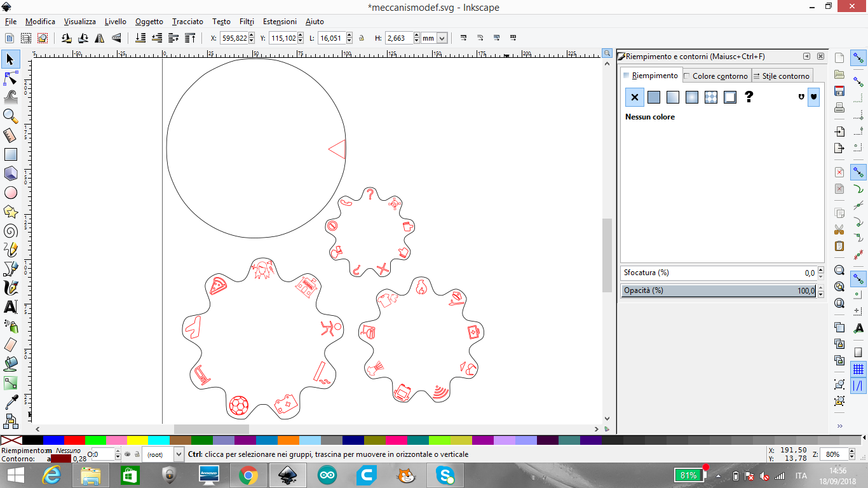Screen dimensions: 868x488
Task: Select the Rectangle tool
Action: [x=10, y=154]
